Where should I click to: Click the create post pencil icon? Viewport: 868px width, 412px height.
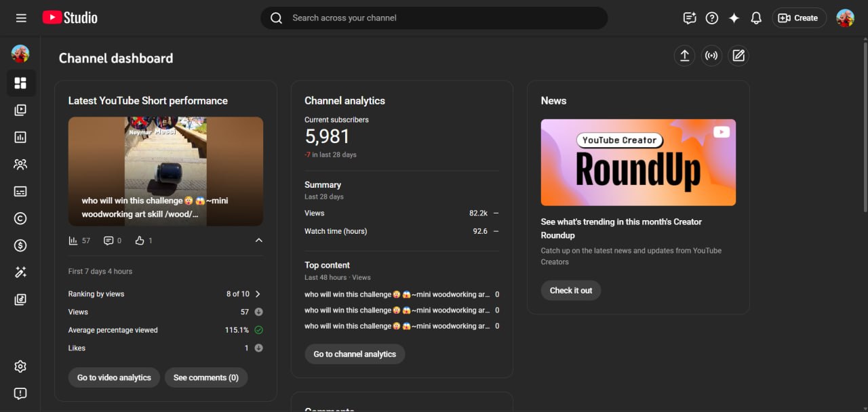click(x=738, y=56)
